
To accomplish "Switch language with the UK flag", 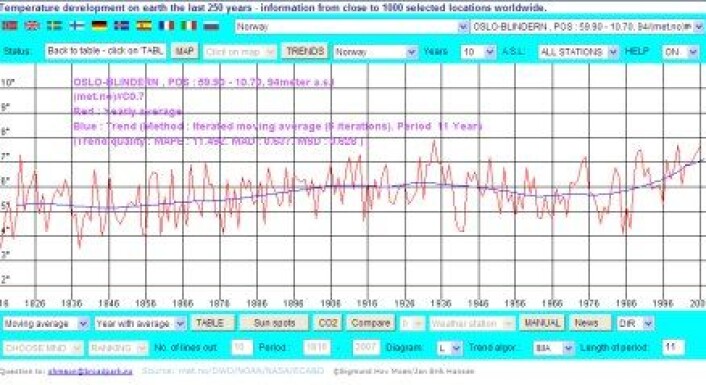I will point(32,26).
